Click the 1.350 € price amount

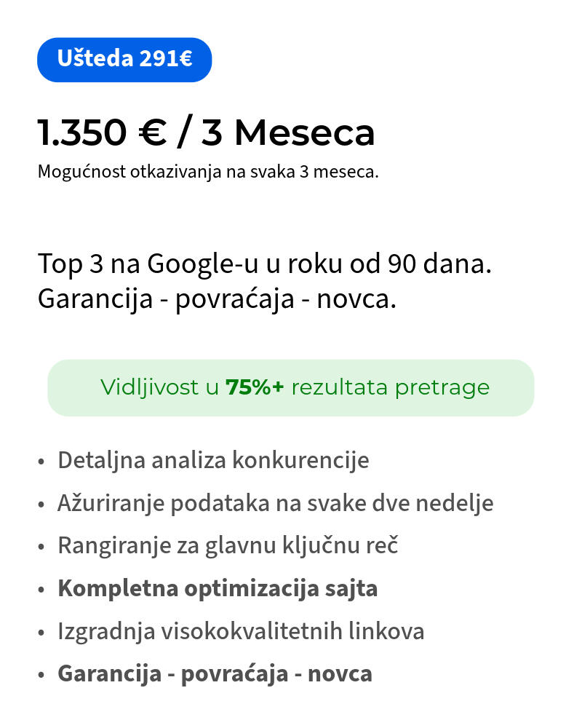tap(102, 132)
